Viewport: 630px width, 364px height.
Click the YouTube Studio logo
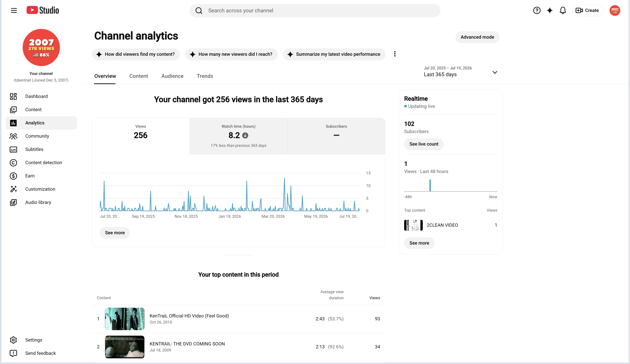[43, 10]
